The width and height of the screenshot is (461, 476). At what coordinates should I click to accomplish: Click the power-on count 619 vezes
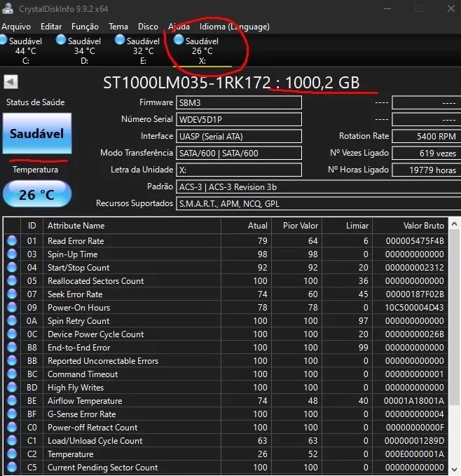pyautogui.click(x=427, y=153)
